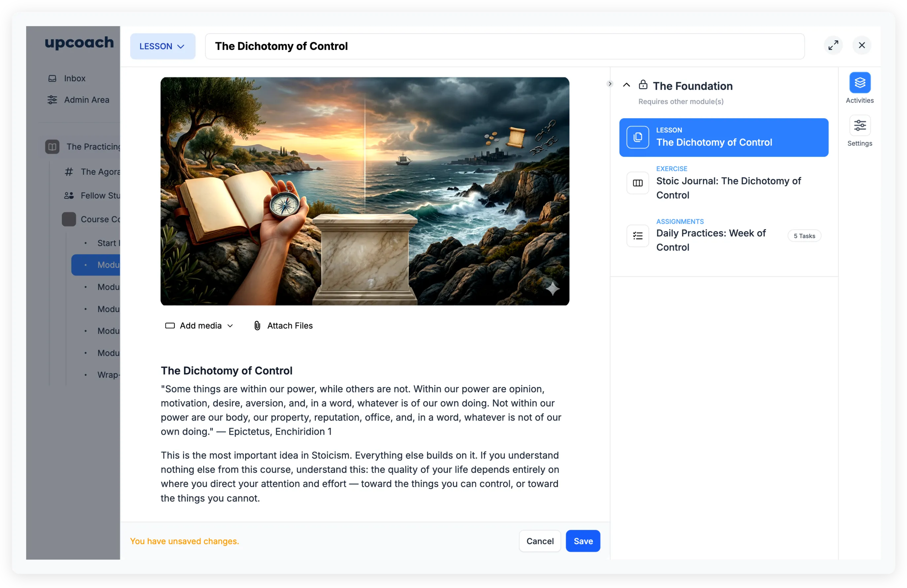Click the hashtag icon for The Agora
The height and width of the screenshot is (588, 907).
click(x=68, y=172)
